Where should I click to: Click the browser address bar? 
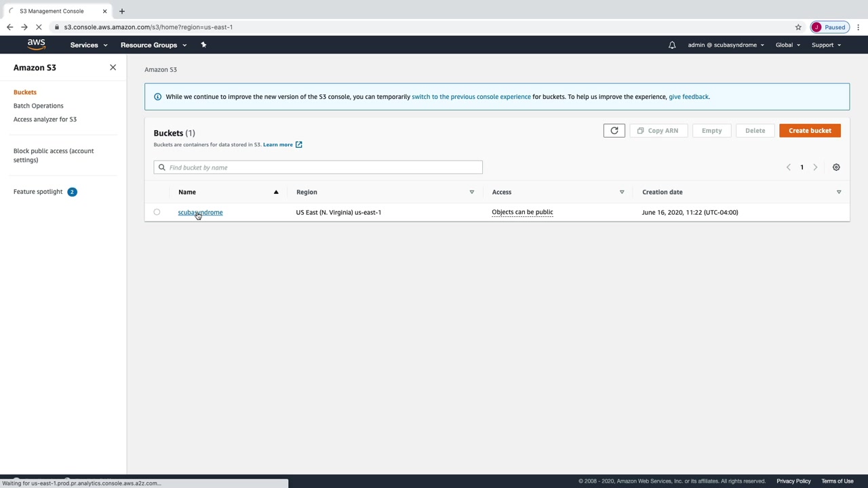point(420,27)
